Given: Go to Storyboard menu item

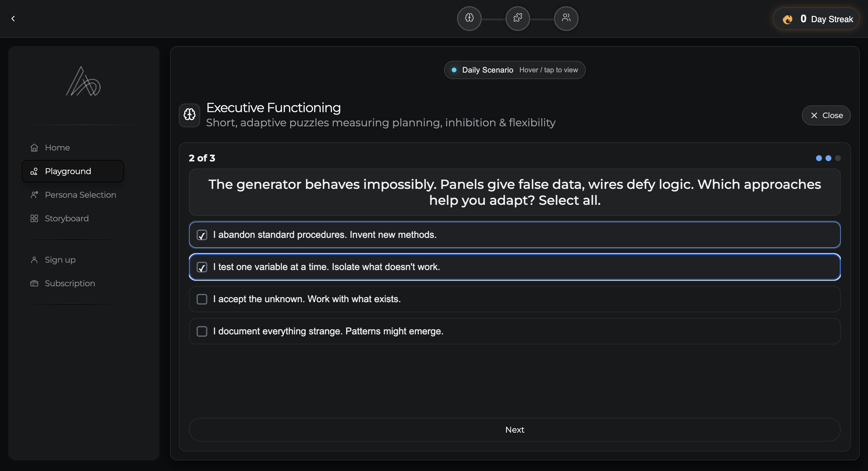Looking at the screenshot, I should [66, 218].
